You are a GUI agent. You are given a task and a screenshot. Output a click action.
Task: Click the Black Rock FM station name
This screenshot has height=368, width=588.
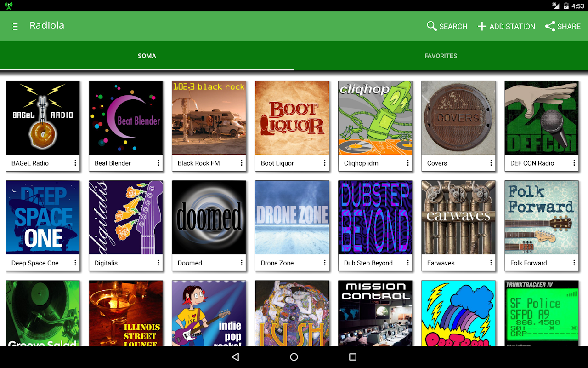coord(198,163)
